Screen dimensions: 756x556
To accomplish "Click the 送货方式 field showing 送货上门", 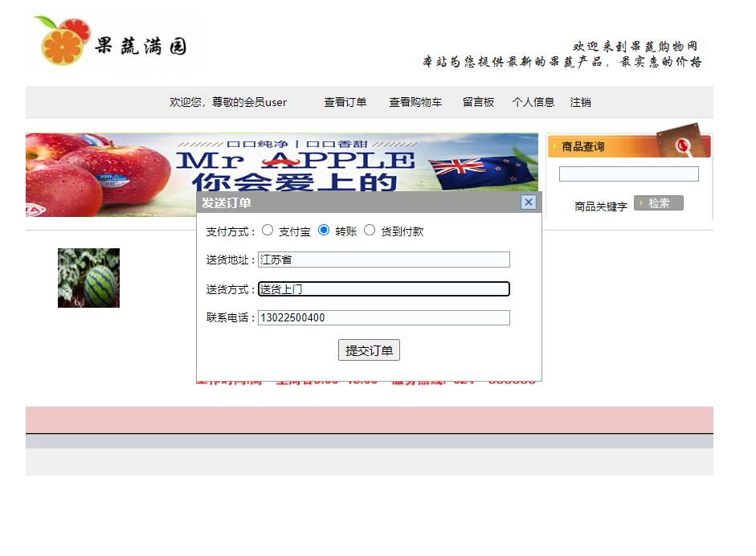I will click(384, 288).
